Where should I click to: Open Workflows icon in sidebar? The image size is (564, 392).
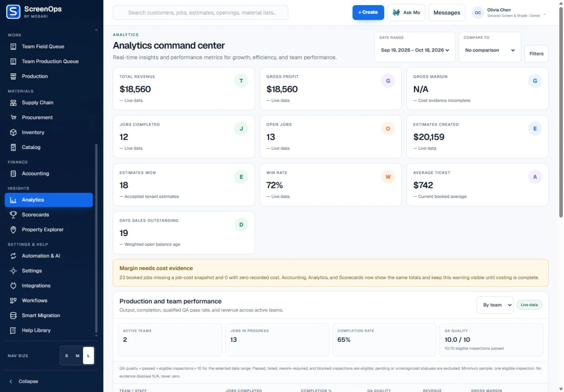pos(13,301)
